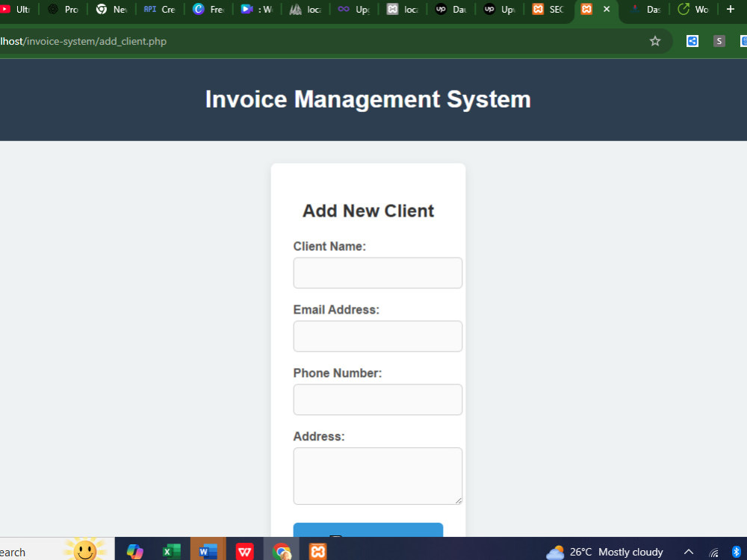The height and width of the screenshot is (560, 747).
Task: Click the 'Address:' label
Action: click(319, 436)
